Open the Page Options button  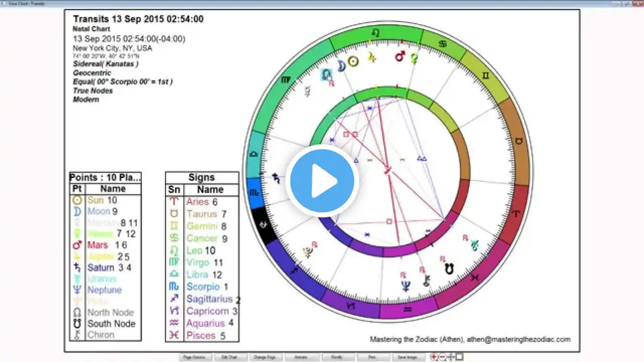pos(196,357)
